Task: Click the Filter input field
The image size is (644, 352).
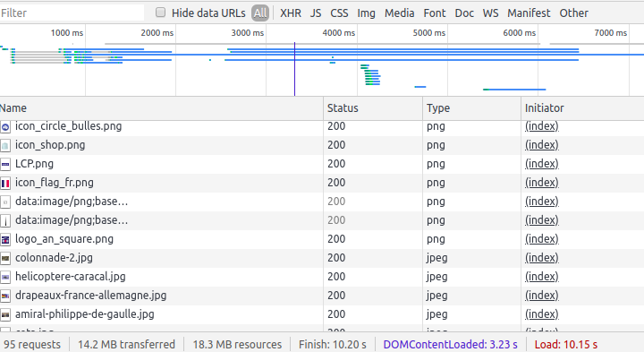Action: click(72, 13)
